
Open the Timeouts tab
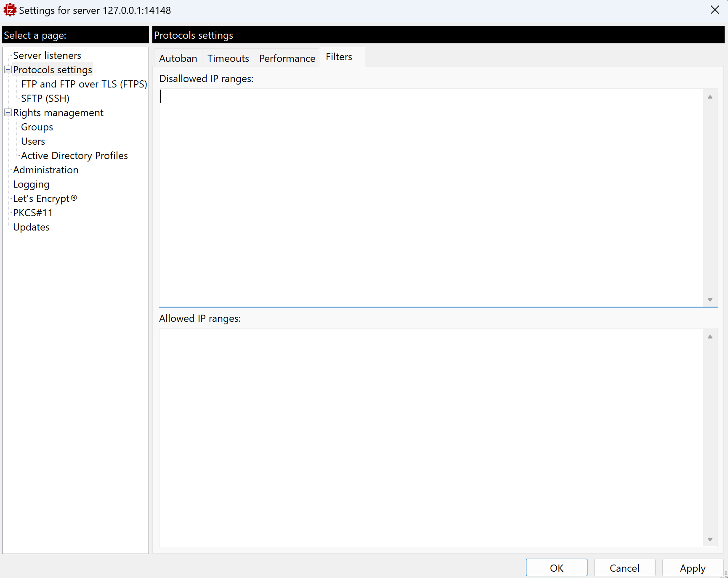tap(228, 58)
